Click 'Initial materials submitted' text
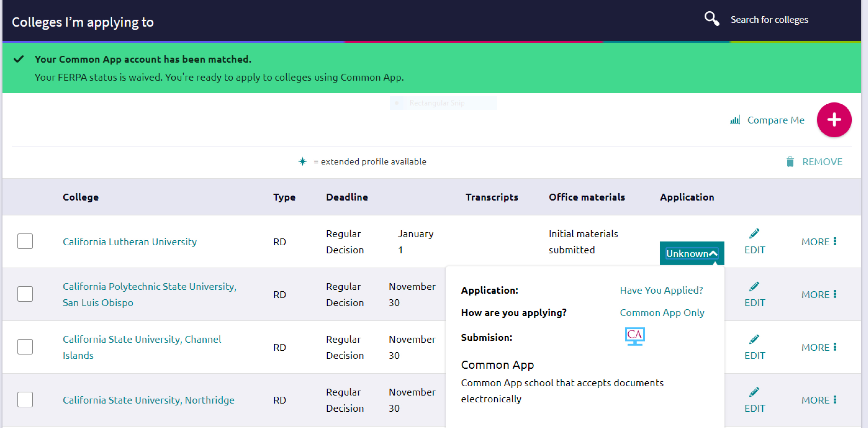Viewport: 868px width, 428px height. click(583, 242)
